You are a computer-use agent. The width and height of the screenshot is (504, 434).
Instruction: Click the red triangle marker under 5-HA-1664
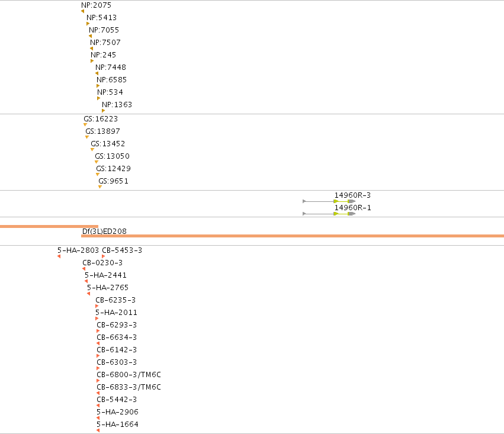tap(98, 430)
